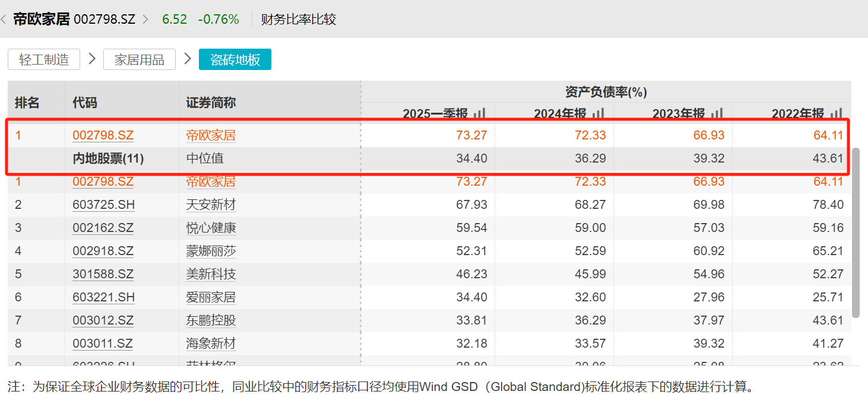Viewport: 868px width, 404px height.
Task: Select the highlighted 瓷砖地板 breadcrumb
Action: pos(235,59)
